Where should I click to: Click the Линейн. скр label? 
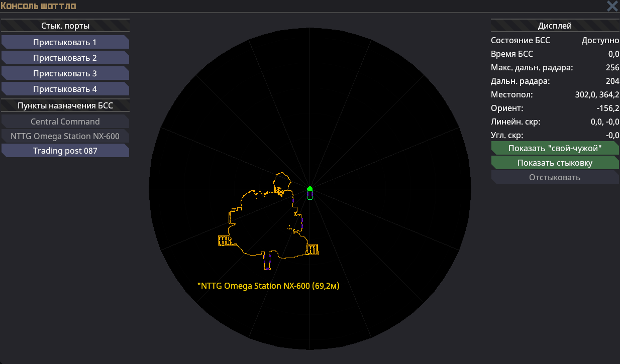pyautogui.click(x=516, y=122)
